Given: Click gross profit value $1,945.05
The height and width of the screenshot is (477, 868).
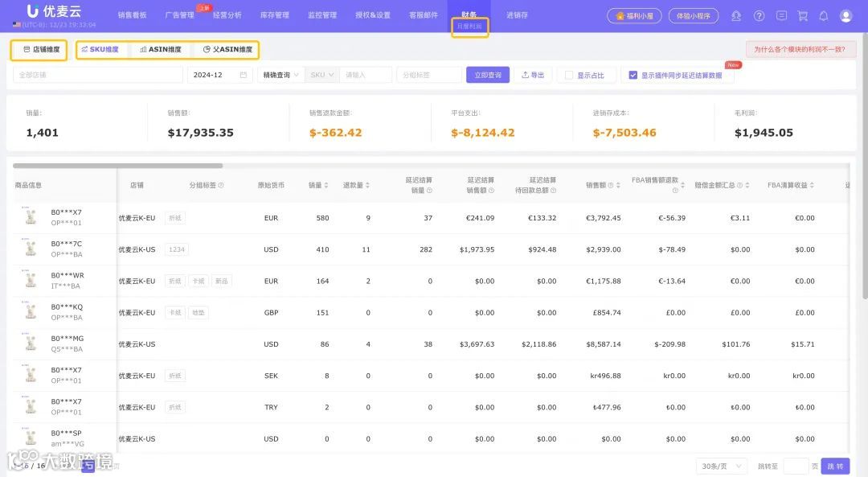Looking at the screenshot, I should [764, 133].
